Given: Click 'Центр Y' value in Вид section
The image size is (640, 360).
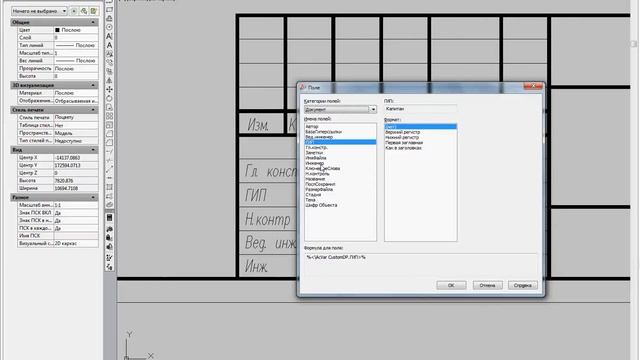Looking at the screenshot, I should click(76, 165).
